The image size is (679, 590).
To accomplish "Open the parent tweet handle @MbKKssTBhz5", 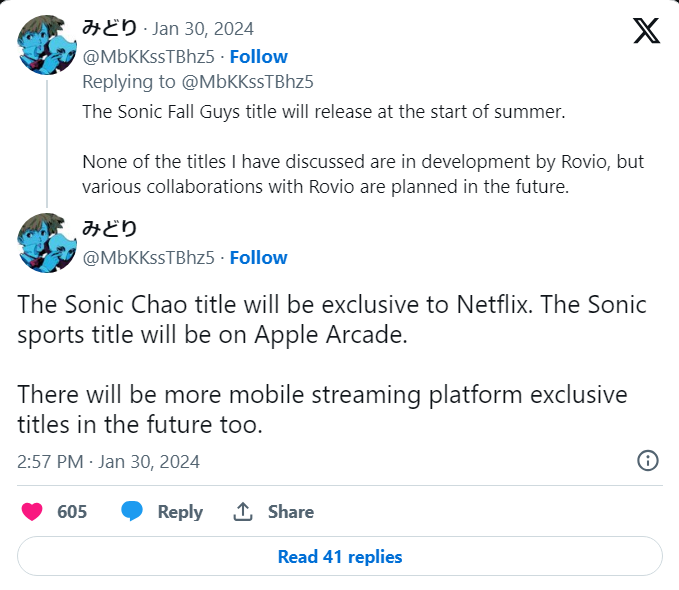I will 149,57.
